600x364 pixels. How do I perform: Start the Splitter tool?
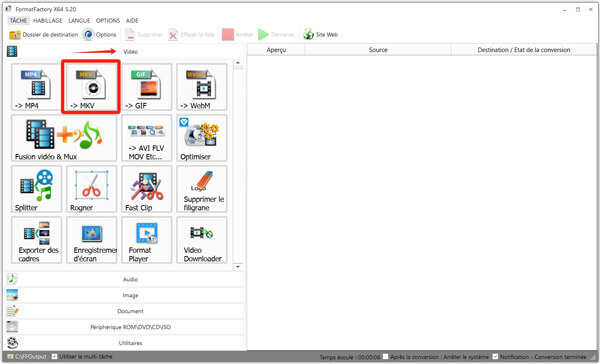click(x=36, y=189)
